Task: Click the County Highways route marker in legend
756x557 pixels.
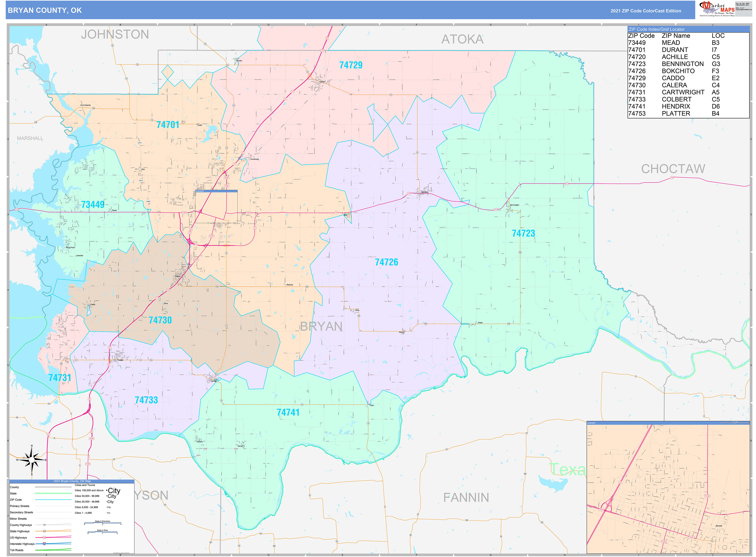Action: (44, 525)
